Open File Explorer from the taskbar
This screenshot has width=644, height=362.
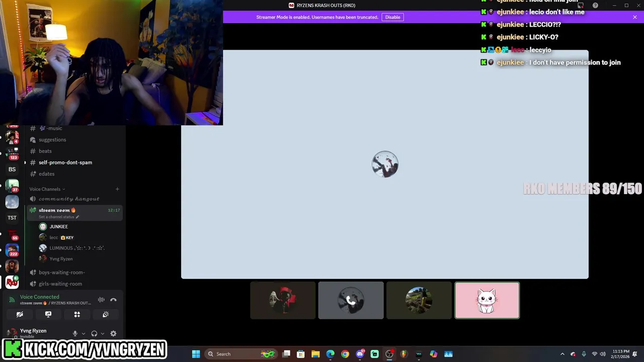pos(315,354)
